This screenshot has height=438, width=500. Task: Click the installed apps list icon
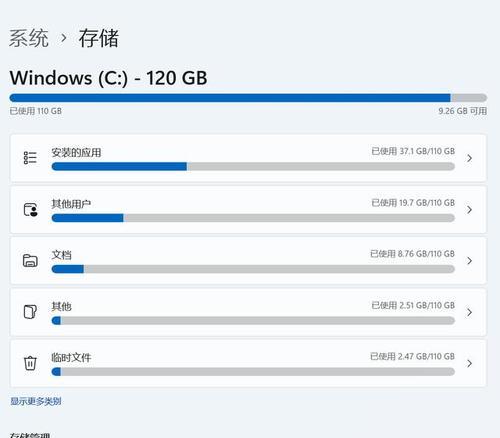coord(30,158)
